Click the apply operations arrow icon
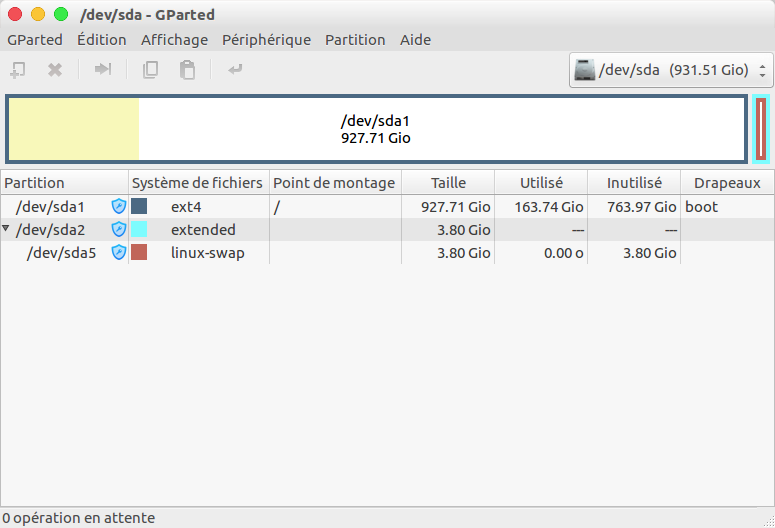 pyautogui.click(x=235, y=70)
